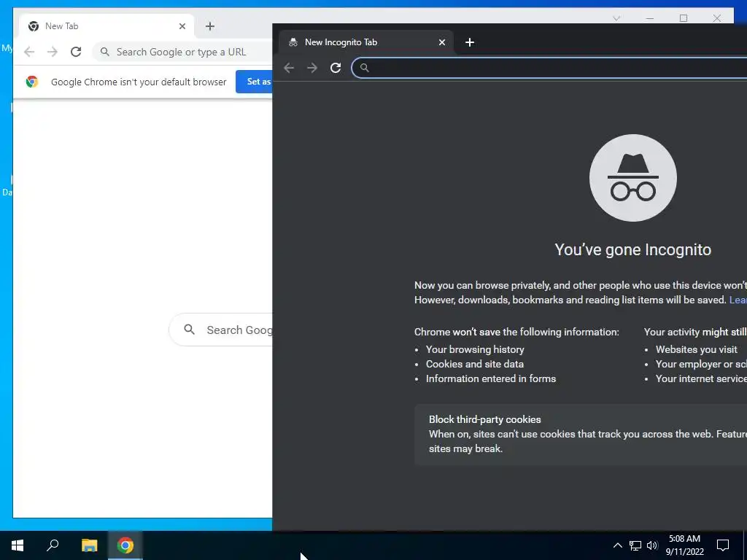Select the New Tab tab in white Chrome window
The width and height of the screenshot is (747, 560).
pyautogui.click(x=107, y=26)
